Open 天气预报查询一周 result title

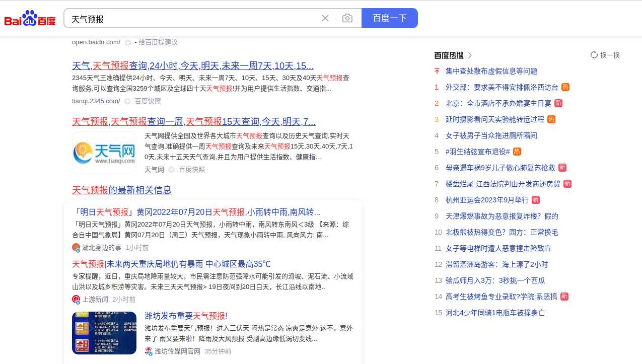(194, 121)
